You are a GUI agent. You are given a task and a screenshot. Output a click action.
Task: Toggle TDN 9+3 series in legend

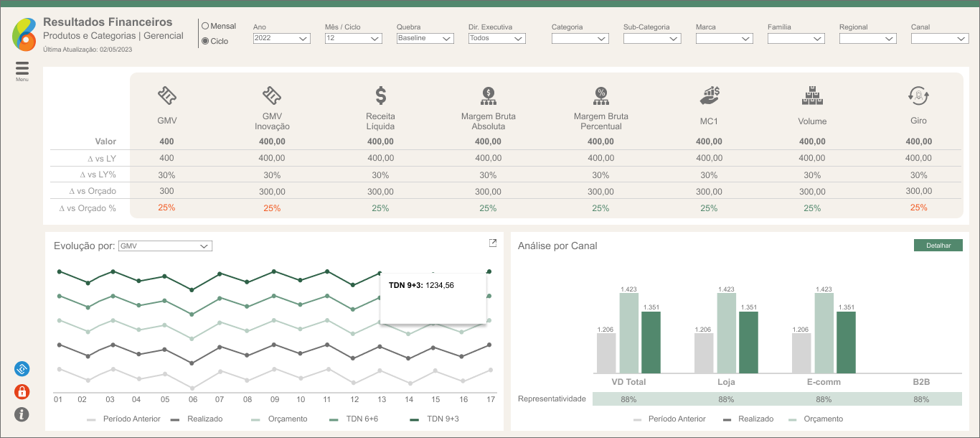click(415, 419)
